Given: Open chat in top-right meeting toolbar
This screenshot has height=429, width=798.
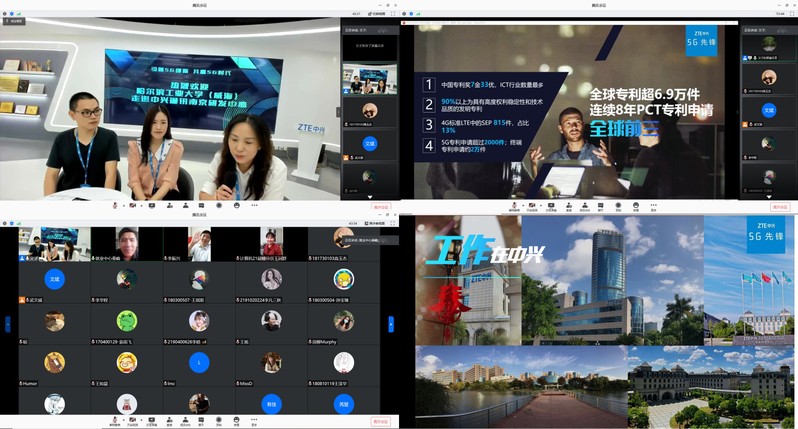Looking at the screenshot, I should point(601,205).
